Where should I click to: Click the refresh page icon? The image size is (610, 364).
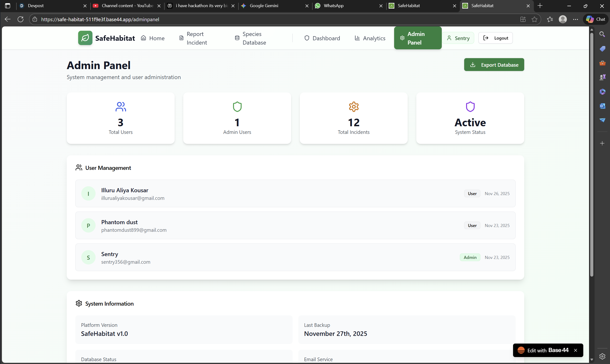pos(20,19)
